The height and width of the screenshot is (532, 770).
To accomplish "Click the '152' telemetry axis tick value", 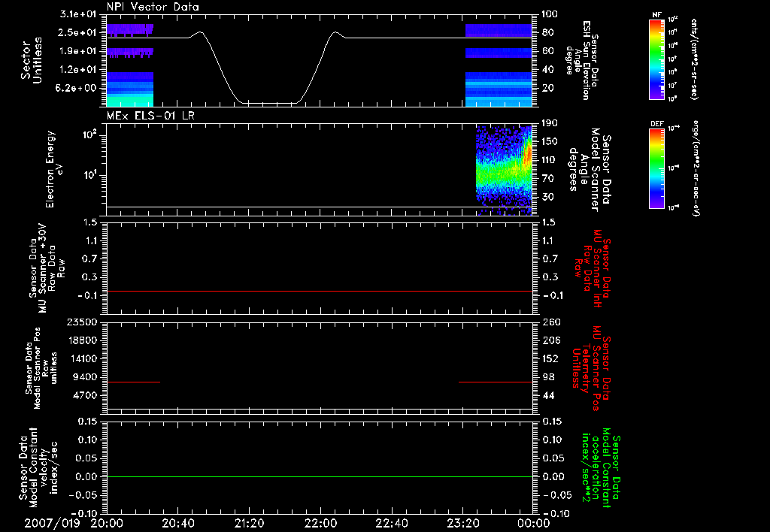I will (550, 358).
